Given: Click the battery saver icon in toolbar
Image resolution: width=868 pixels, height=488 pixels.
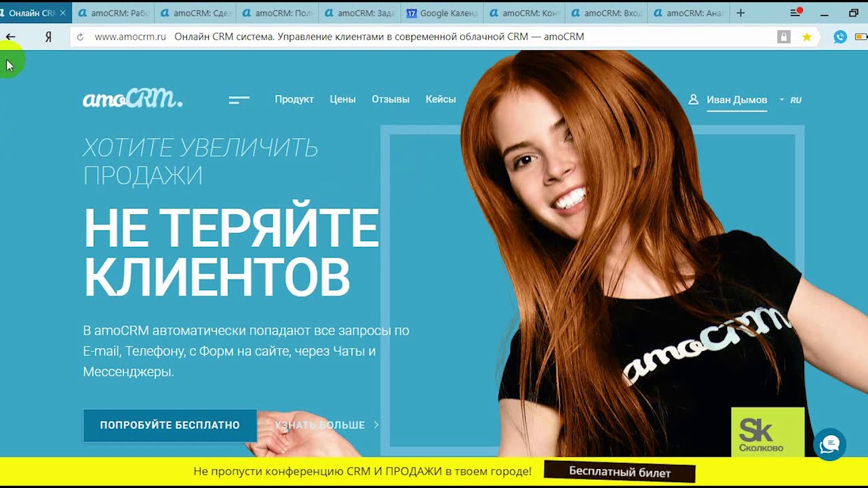Looking at the screenshot, I should point(861,37).
